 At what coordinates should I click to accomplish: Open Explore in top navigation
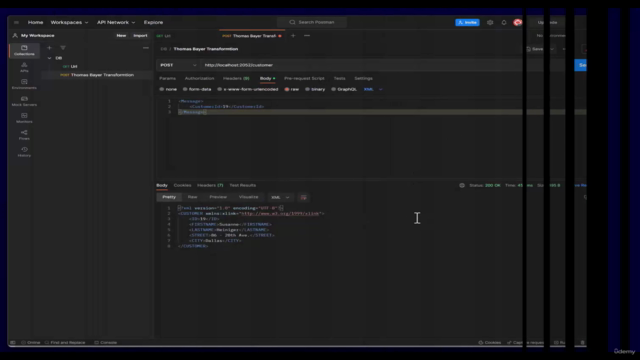tap(153, 22)
